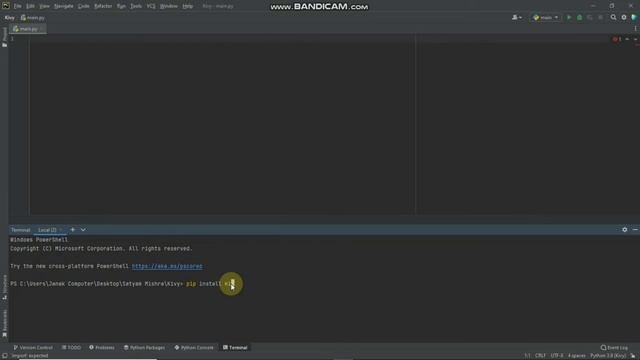Screen dimensions: 640x360
Task: Open the Project tool window sidebar button
Action: point(4,37)
